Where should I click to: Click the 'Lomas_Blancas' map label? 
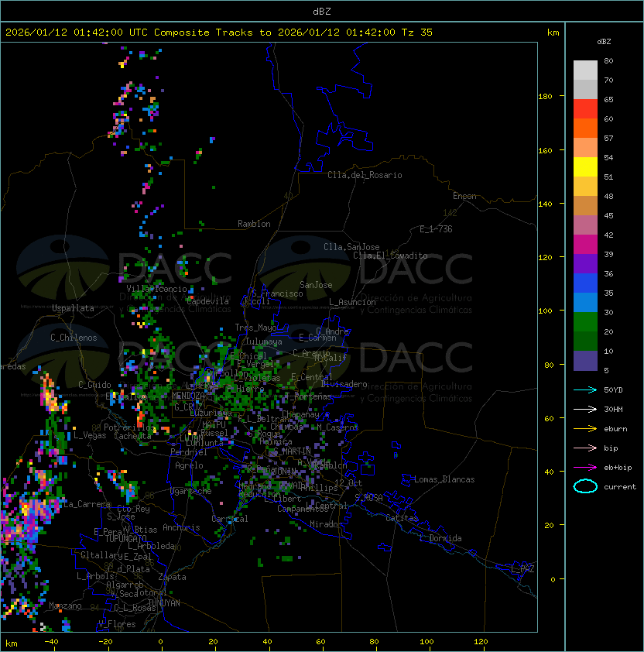tap(444, 479)
